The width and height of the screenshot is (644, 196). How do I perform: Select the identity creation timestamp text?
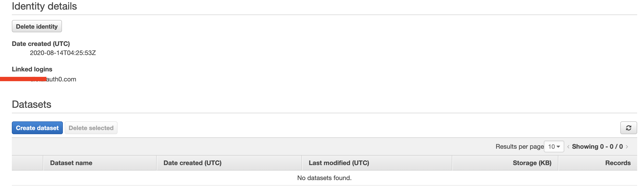click(63, 53)
